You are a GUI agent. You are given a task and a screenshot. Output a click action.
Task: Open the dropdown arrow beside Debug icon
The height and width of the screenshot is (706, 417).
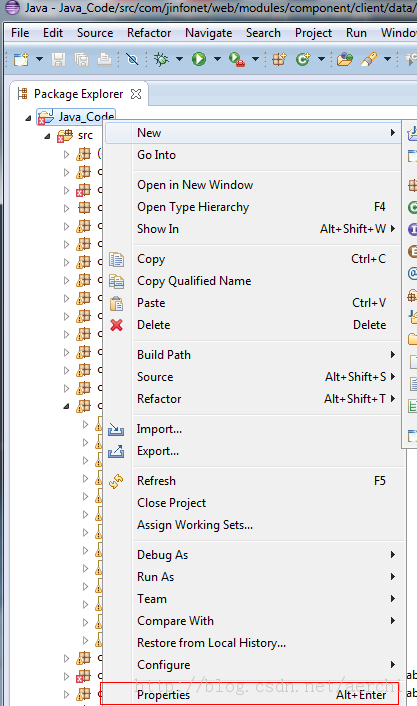coord(179,59)
